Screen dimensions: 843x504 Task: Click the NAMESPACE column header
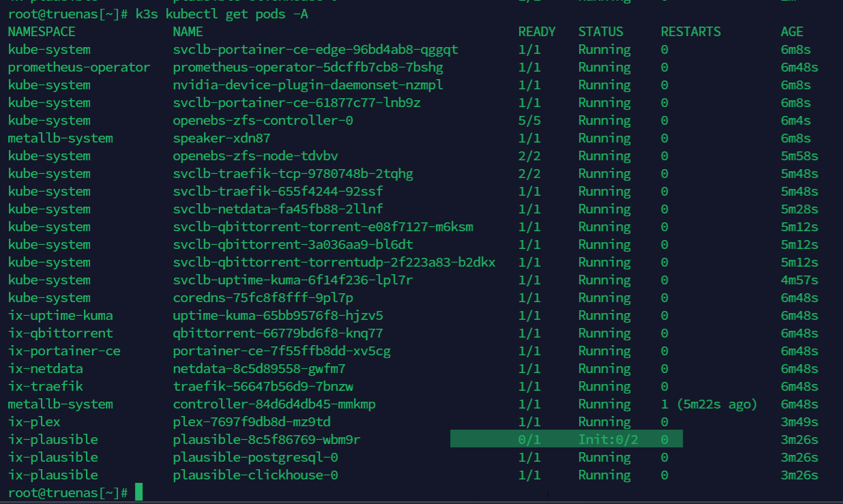42,31
